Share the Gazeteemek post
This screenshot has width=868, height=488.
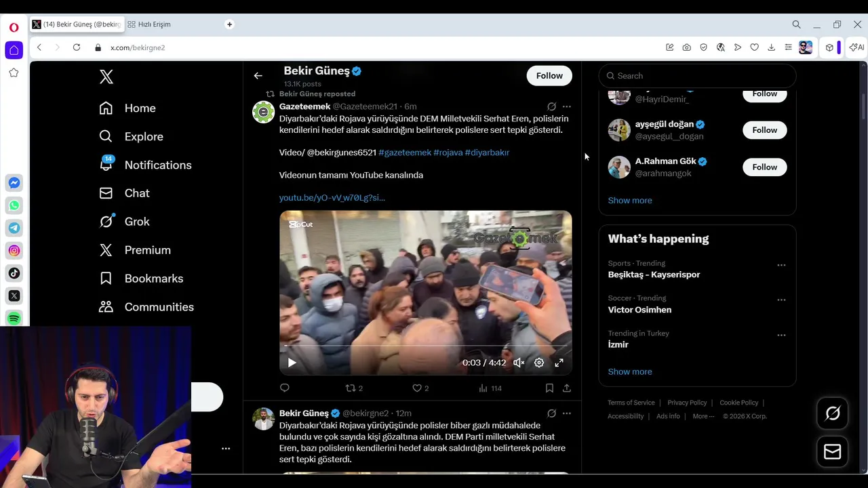click(x=567, y=388)
